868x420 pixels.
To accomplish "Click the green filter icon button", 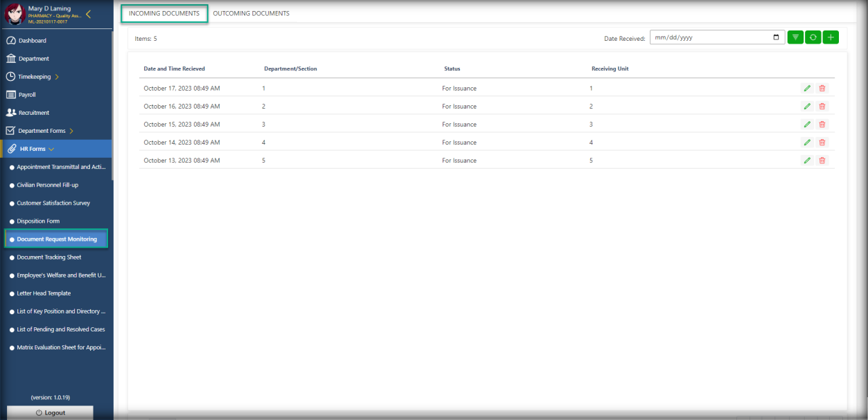I will 795,37.
